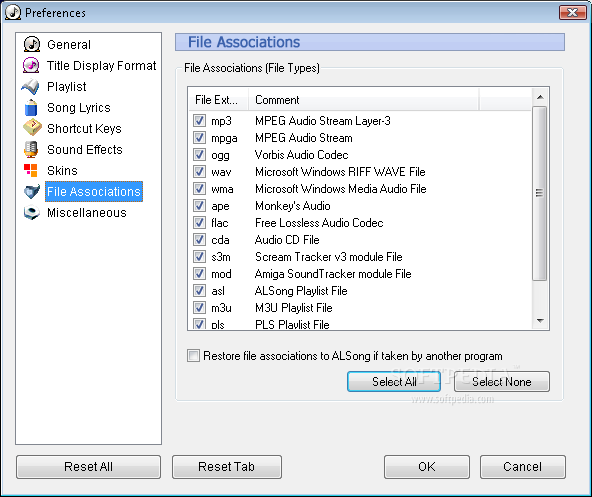This screenshot has width=592, height=497.
Task: Click the file list scrollbar thumb
Action: 540,193
